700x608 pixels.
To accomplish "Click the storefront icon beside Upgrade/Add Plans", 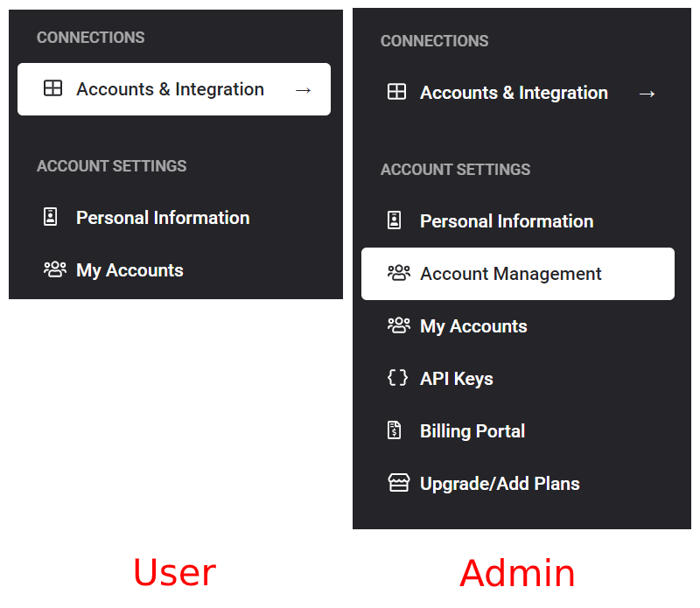I will tap(399, 483).
